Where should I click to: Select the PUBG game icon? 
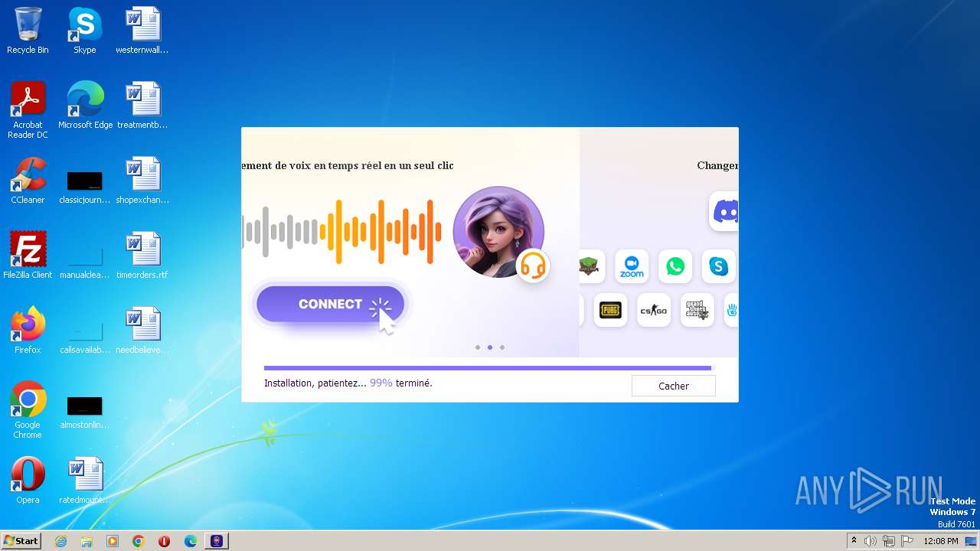tap(610, 310)
